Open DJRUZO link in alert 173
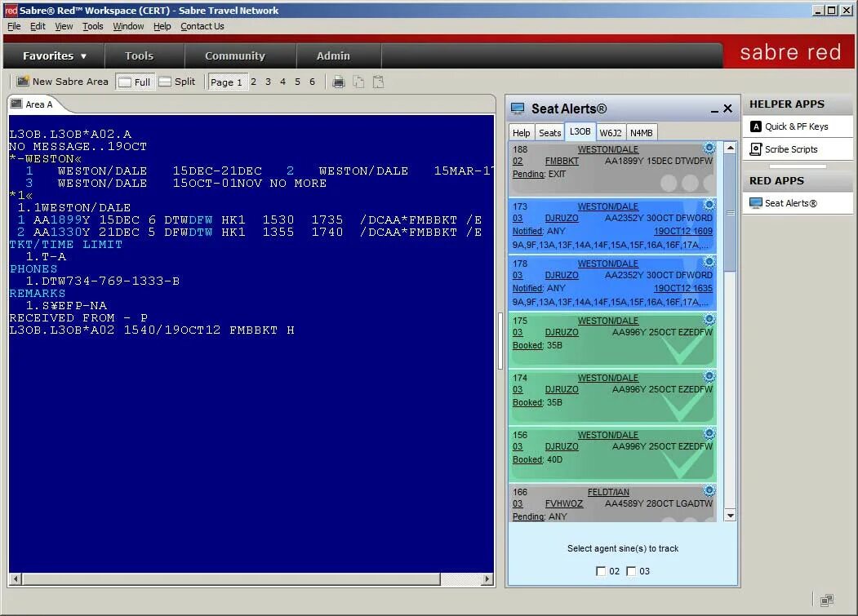 [562, 218]
